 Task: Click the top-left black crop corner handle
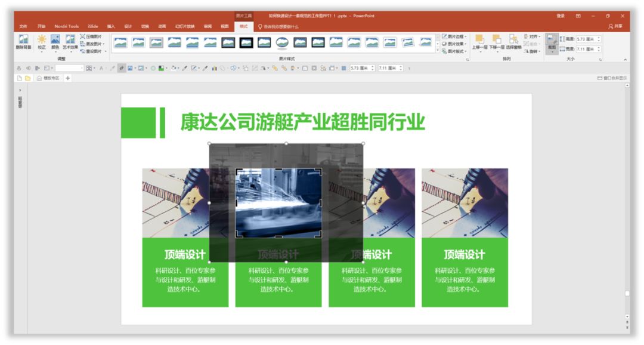pyautogui.click(x=239, y=171)
